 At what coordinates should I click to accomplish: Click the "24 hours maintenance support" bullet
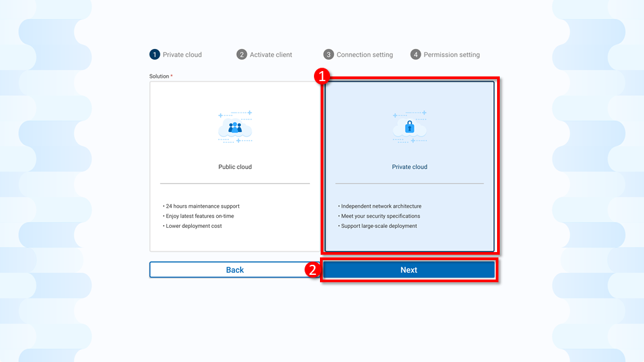point(202,206)
